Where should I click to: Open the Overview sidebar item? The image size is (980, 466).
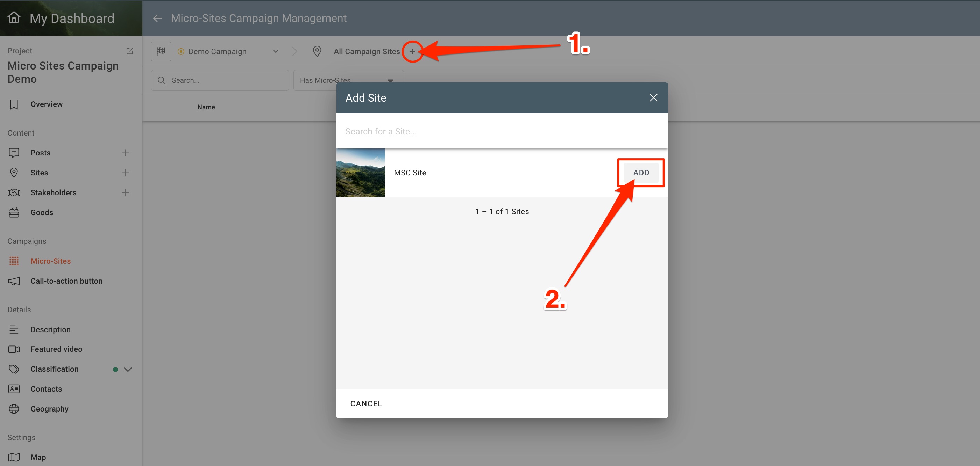click(x=47, y=104)
